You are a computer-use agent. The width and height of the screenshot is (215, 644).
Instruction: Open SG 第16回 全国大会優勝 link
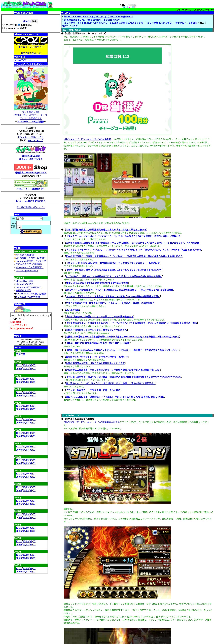(28, 297)
